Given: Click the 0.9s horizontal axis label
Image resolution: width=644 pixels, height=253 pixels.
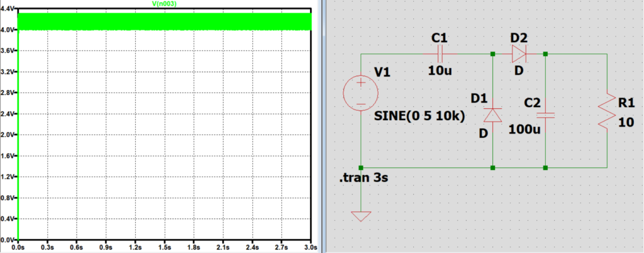Looking at the screenshot, I should (106, 248).
